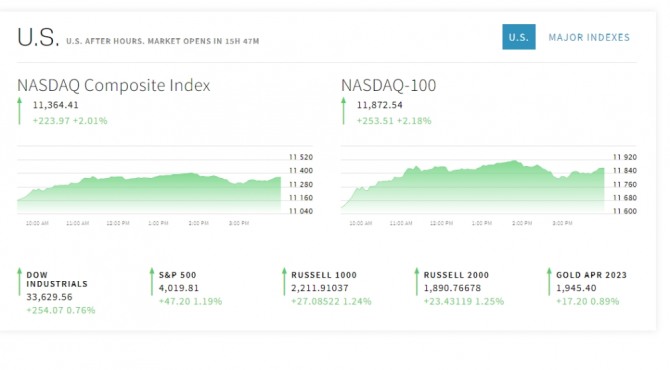Click the up arrow next to Russell 1000
670x370 pixels.
click(x=284, y=282)
